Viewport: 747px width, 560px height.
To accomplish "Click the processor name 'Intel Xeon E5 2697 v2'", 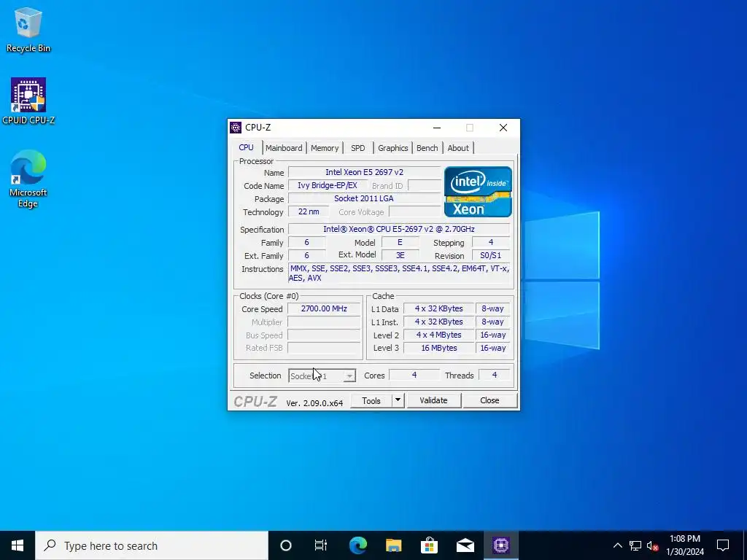I will click(x=365, y=172).
